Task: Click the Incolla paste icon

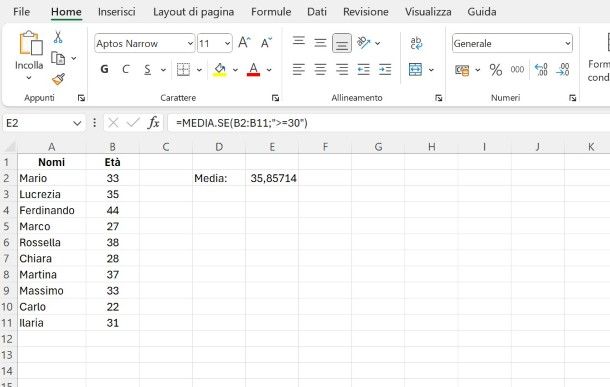Action: tap(31, 43)
